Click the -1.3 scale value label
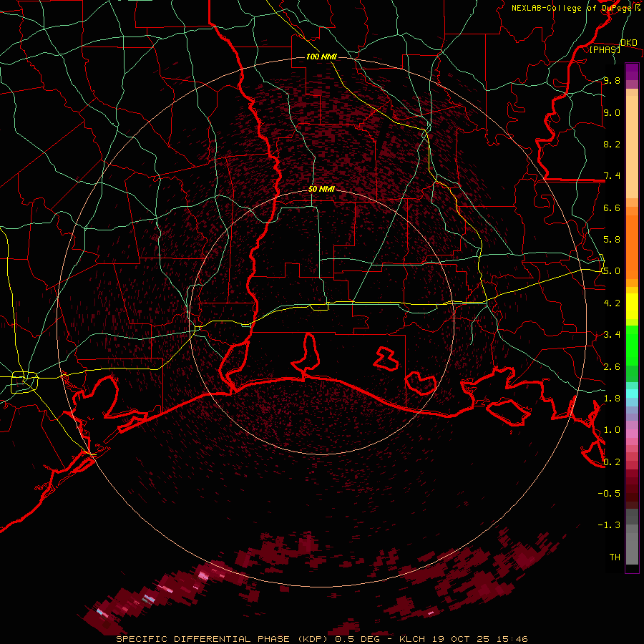 [611, 525]
